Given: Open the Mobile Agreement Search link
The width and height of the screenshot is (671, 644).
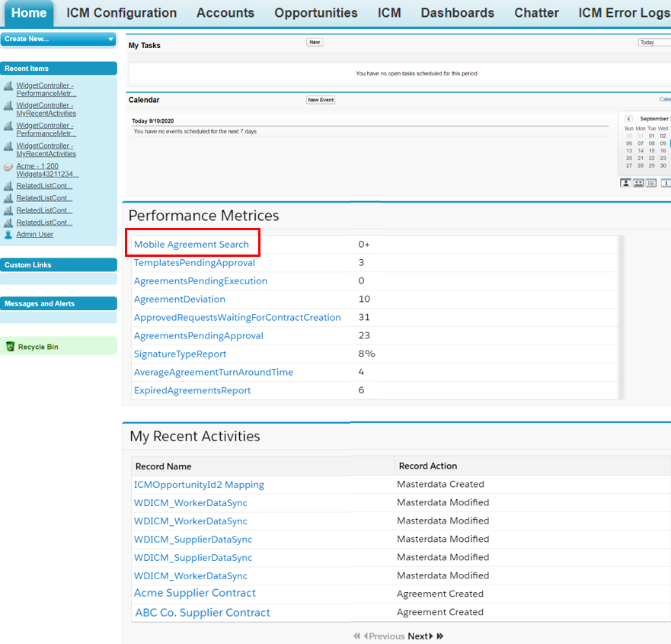Looking at the screenshot, I should coord(191,245).
